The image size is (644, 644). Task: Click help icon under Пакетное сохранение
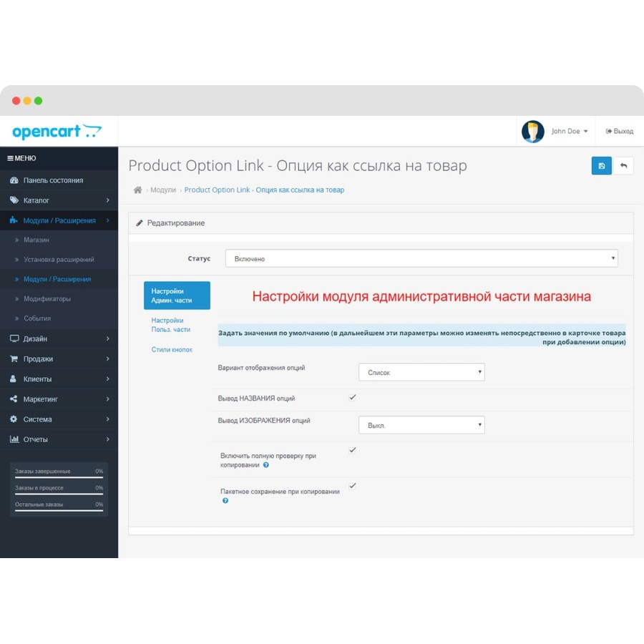click(x=225, y=501)
